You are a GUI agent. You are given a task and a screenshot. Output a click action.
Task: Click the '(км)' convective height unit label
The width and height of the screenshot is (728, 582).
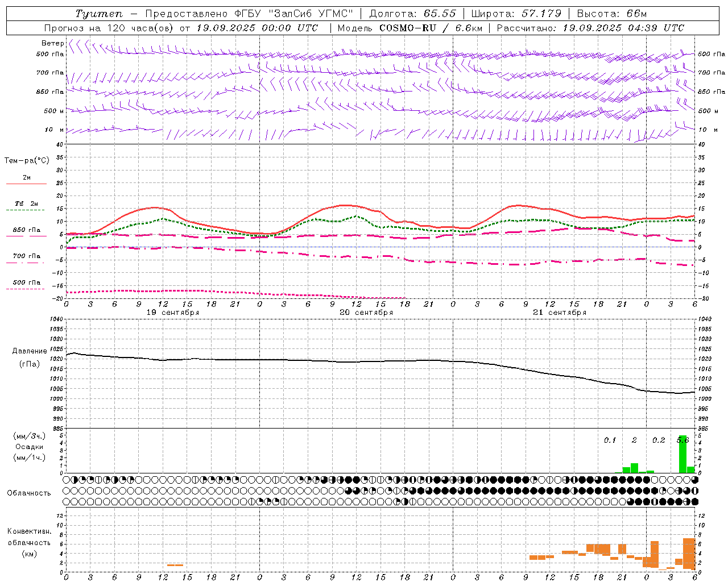coord(30,554)
